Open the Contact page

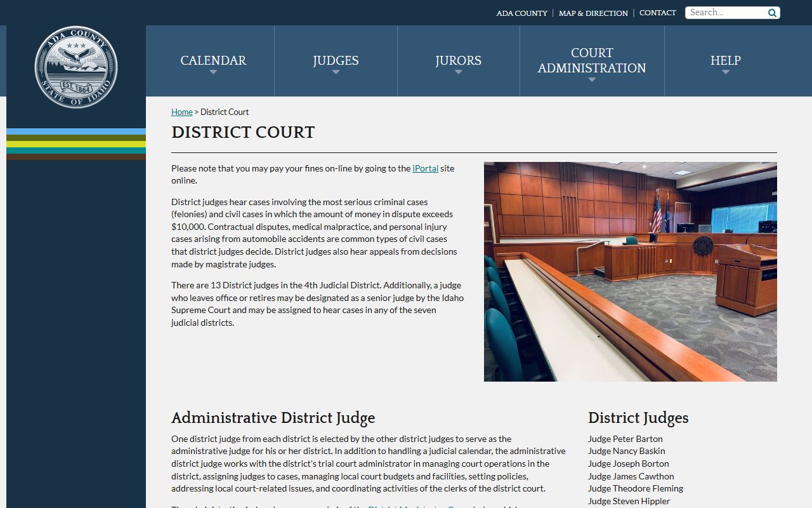(658, 13)
